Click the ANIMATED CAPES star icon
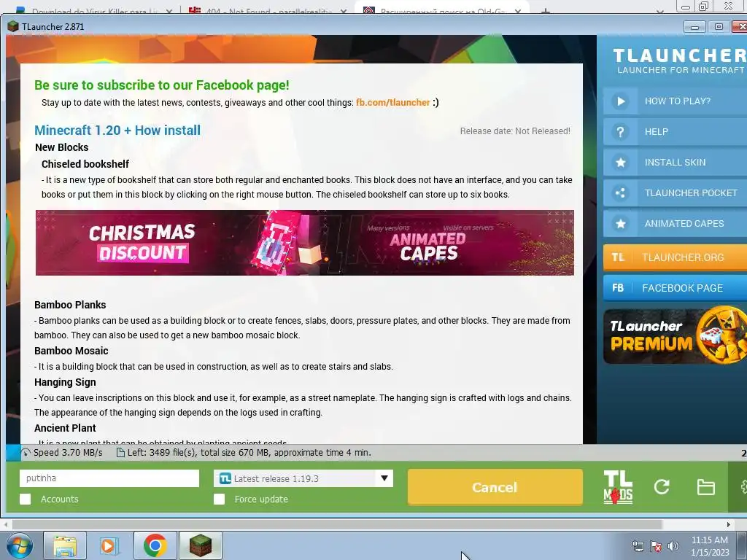The image size is (747, 560). pos(620,223)
